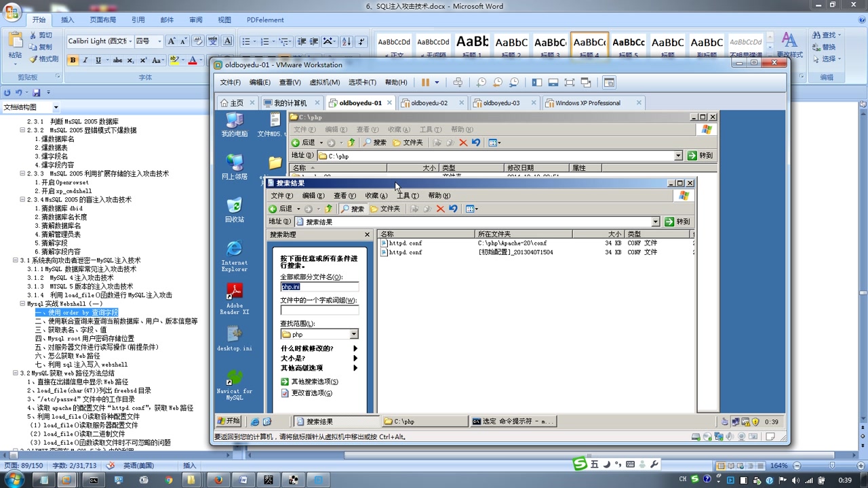Image resolution: width=868 pixels, height=488 pixels.
Task: Click the XP 开始 start button
Action: (229, 421)
